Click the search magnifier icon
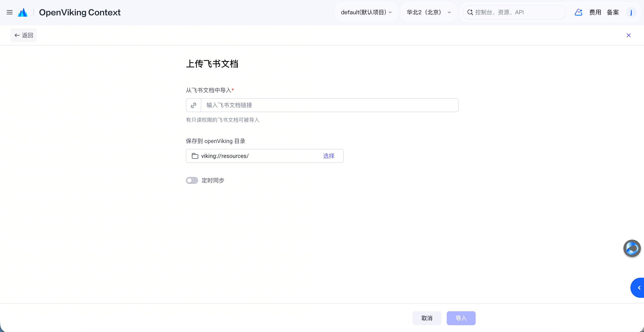Viewport: 644px width, 332px height. pos(470,12)
